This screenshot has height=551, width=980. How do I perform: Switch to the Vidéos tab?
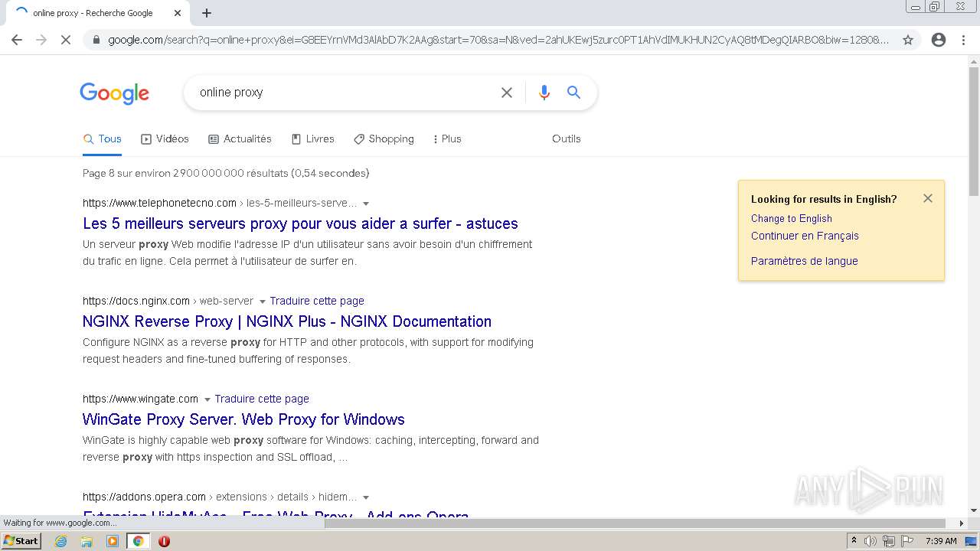click(x=165, y=139)
